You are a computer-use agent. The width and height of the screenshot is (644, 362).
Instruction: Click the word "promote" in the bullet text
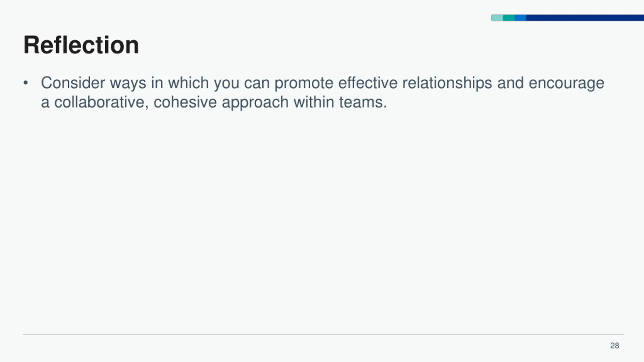[x=304, y=83]
